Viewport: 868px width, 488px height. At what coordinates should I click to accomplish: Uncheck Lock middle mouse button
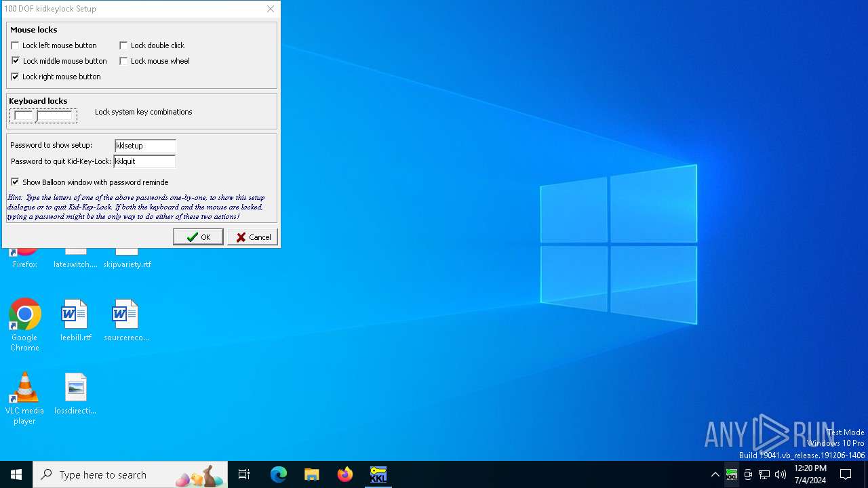point(15,61)
